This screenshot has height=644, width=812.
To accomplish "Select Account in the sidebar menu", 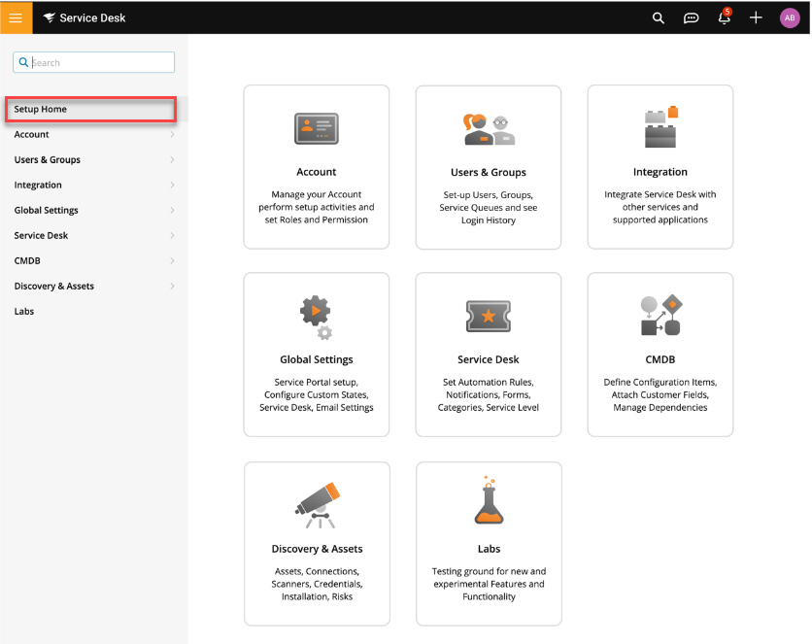I will click(x=32, y=135).
